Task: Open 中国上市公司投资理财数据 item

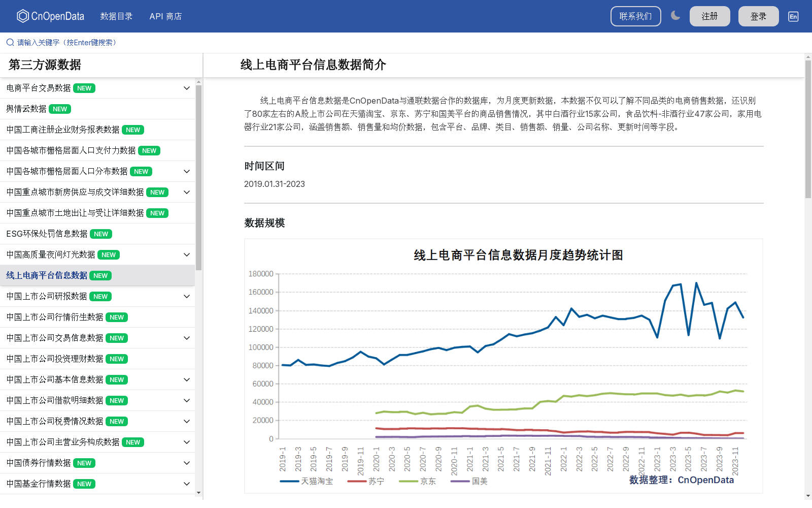Action: click(x=97, y=359)
